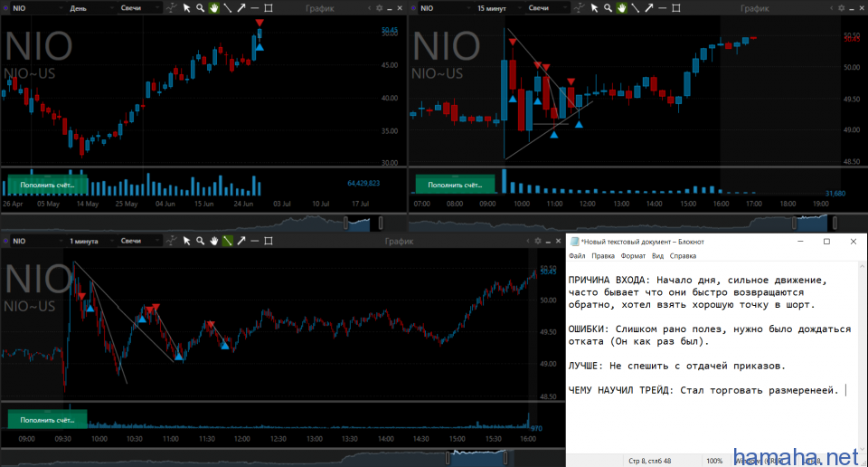Open the '1 минута' timeframe dropdown
Screen dimensions: 868x467
click(91, 241)
